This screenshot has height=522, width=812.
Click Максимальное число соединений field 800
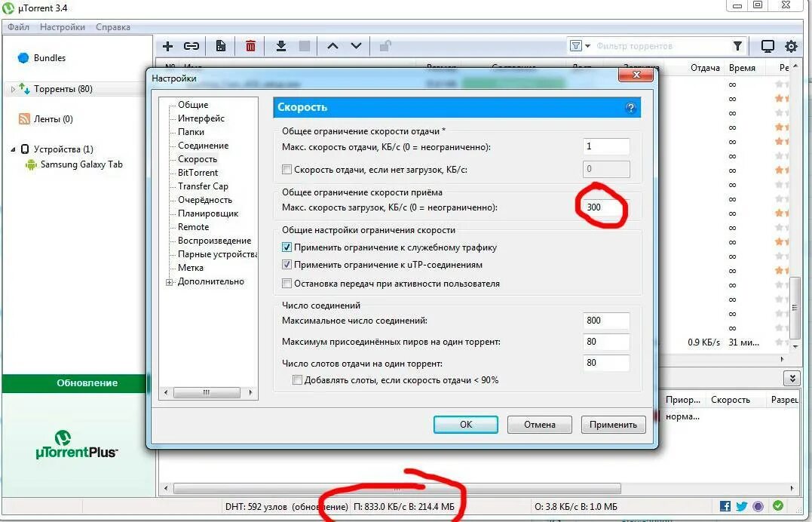(x=606, y=321)
